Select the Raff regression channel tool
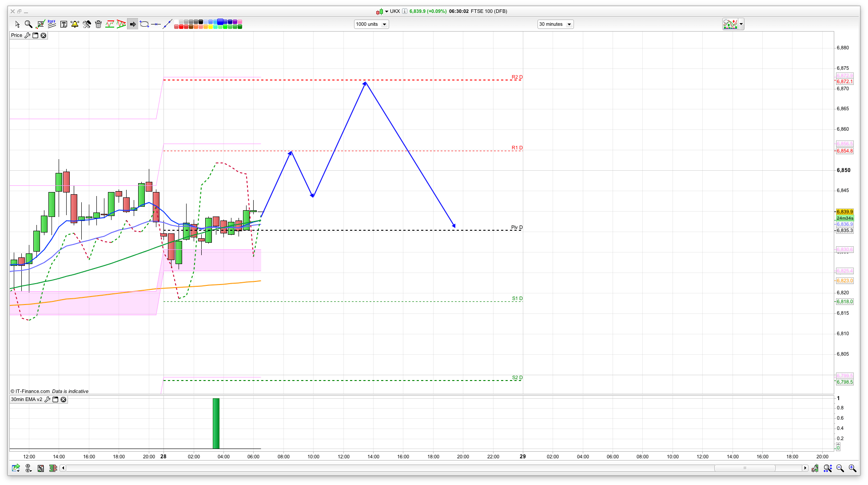868x485 pixels. point(52,24)
